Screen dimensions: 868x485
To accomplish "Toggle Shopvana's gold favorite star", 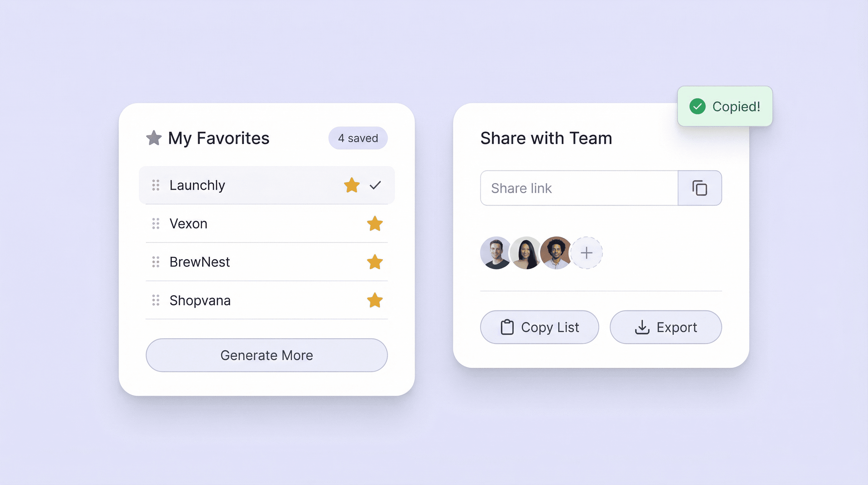I will [x=375, y=300].
